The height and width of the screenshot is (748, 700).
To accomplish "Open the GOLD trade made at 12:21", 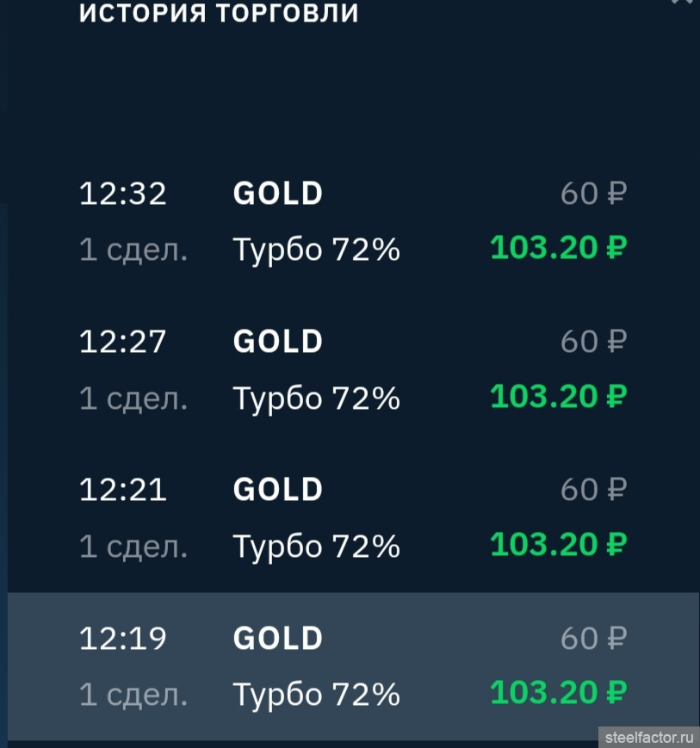I will (x=277, y=490).
